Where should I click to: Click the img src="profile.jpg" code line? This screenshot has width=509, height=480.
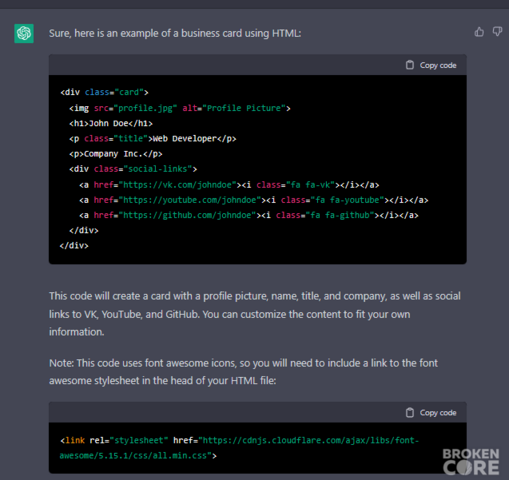180,108
